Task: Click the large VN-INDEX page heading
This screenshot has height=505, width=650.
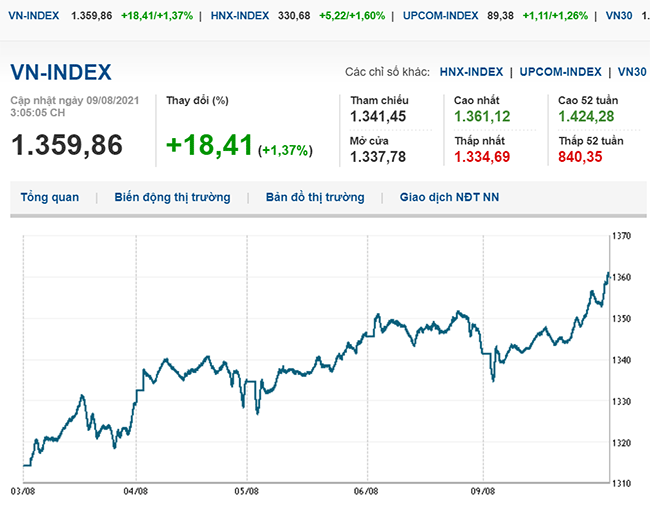Action: click(x=61, y=72)
